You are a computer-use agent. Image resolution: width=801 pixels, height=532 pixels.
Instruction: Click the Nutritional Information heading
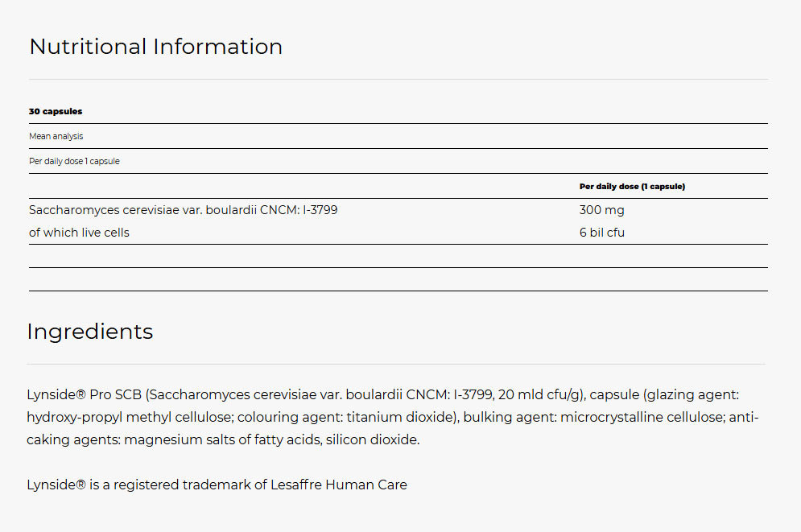pos(156,47)
